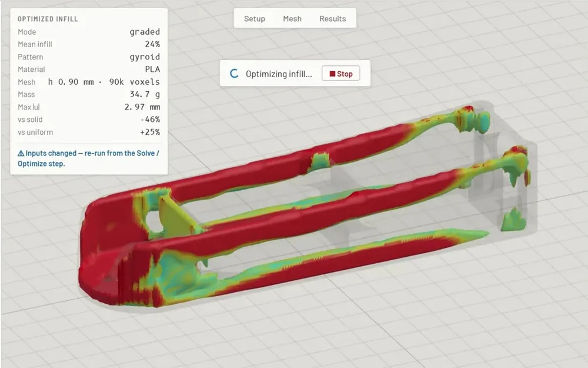The image size is (588, 368).
Task: Click the spinning progress indicator icon
Action: point(235,74)
